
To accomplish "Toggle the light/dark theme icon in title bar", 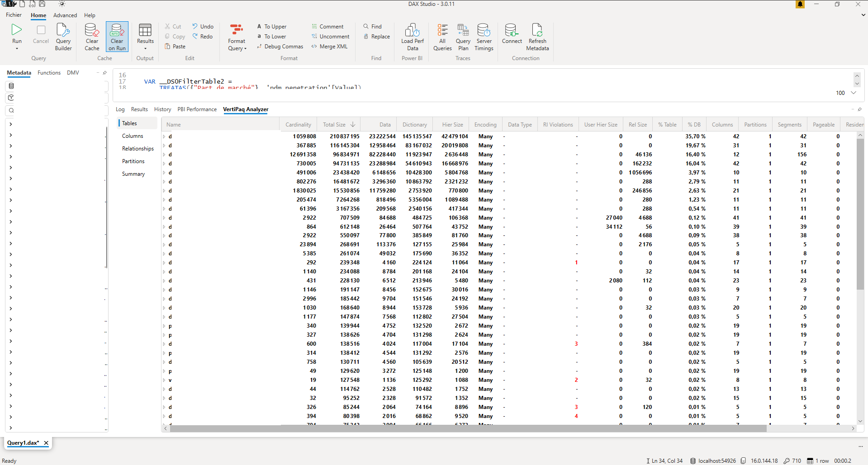I will [62, 4].
